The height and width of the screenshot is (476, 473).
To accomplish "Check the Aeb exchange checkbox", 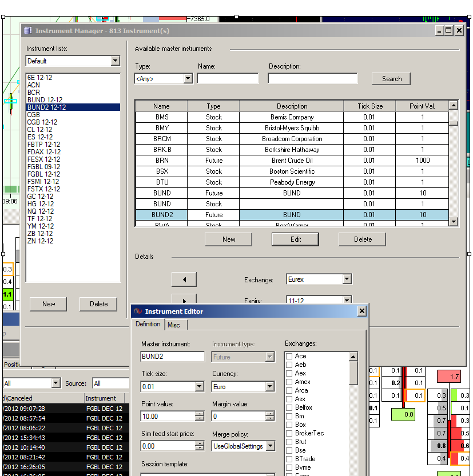I will click(289, 365).
